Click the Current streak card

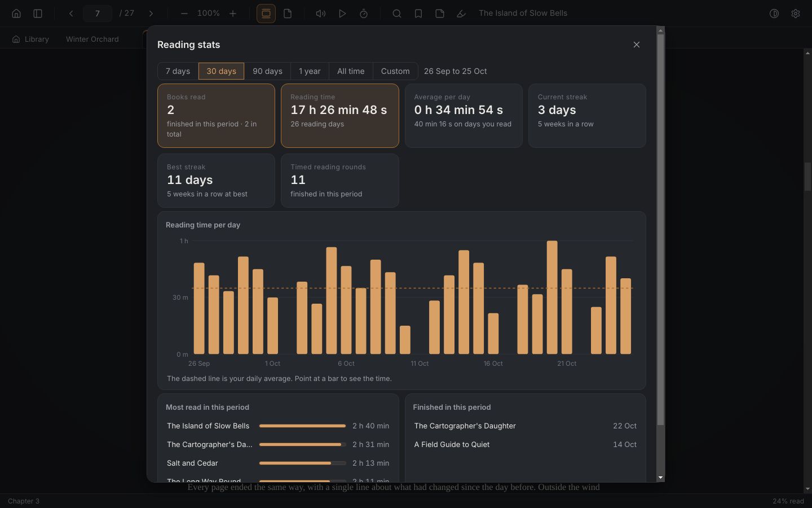(x=587, y=116)
